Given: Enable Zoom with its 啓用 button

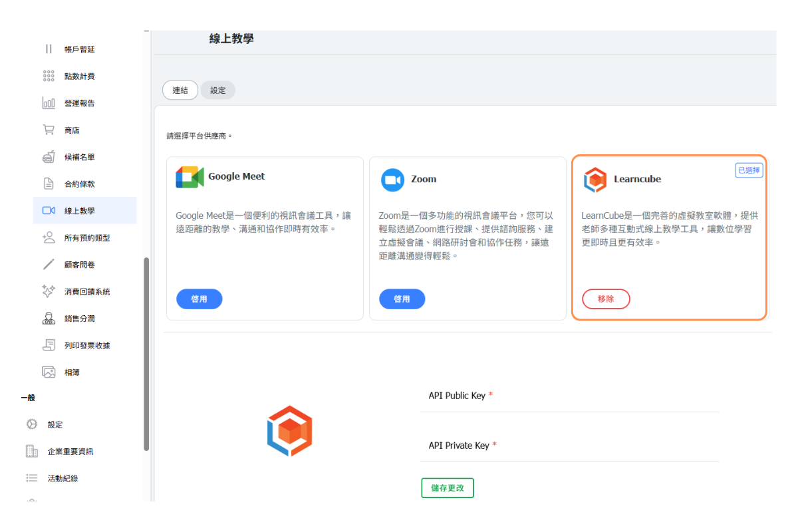Looking at the screenshot, I should (402, 299).
